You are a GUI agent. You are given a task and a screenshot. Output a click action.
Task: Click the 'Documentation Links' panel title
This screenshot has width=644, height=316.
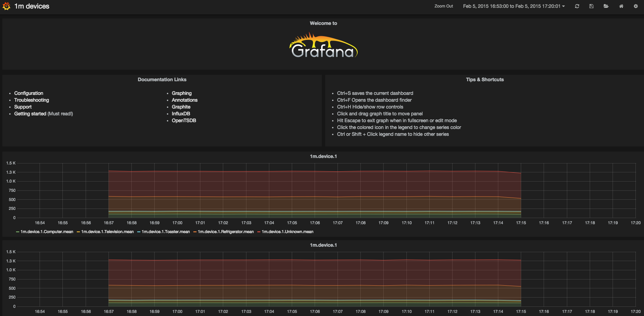coord(162,80)
